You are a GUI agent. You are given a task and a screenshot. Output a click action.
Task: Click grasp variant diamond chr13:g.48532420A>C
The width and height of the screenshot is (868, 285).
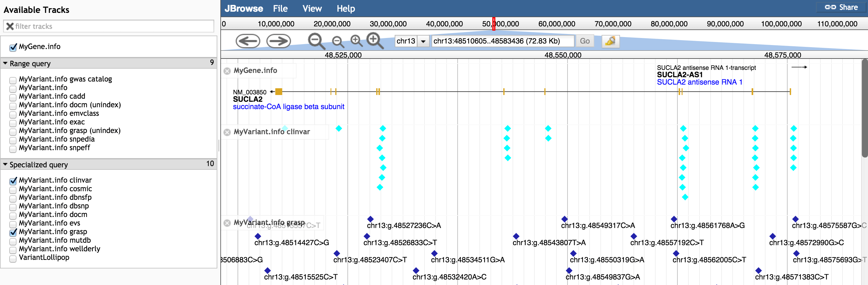click(x=416, y=271)
